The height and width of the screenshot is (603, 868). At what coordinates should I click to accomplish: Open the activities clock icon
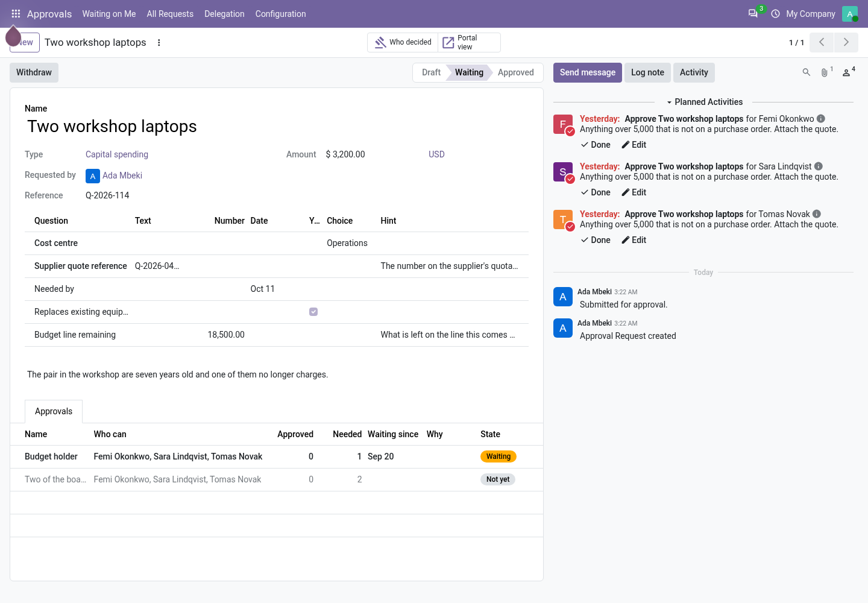click(x=776, y=14)
